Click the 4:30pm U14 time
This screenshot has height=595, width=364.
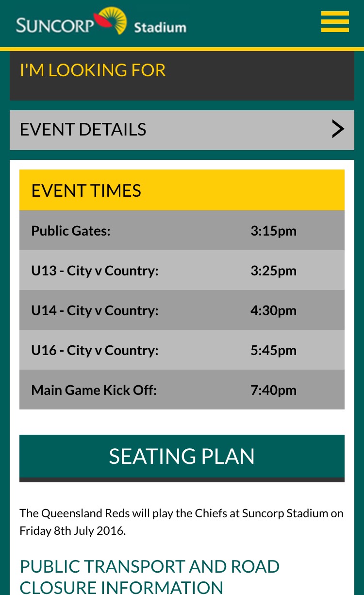point(273,310)
